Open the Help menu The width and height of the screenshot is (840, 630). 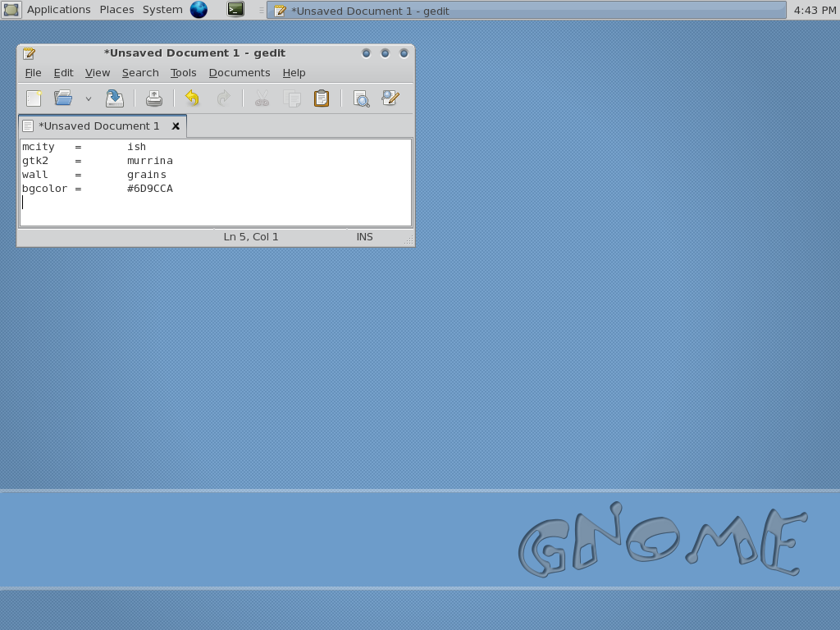coord(294,73)
